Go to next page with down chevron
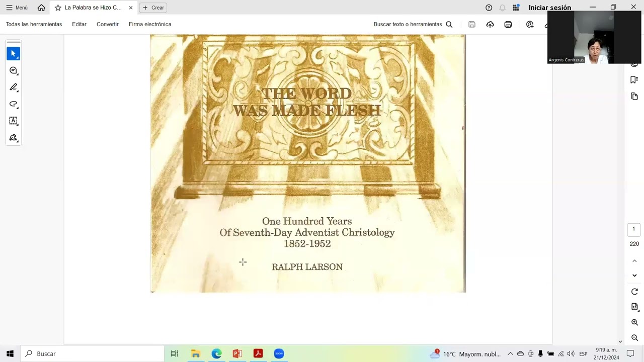 pyautogui.click(x=634, y=276)
